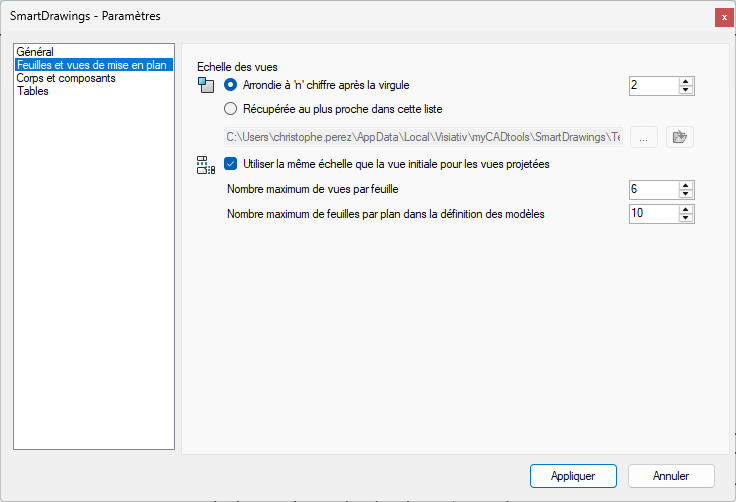Decrease decimal digits count with down arrow
Screen dimensions: 736x502
click(685, 90)
